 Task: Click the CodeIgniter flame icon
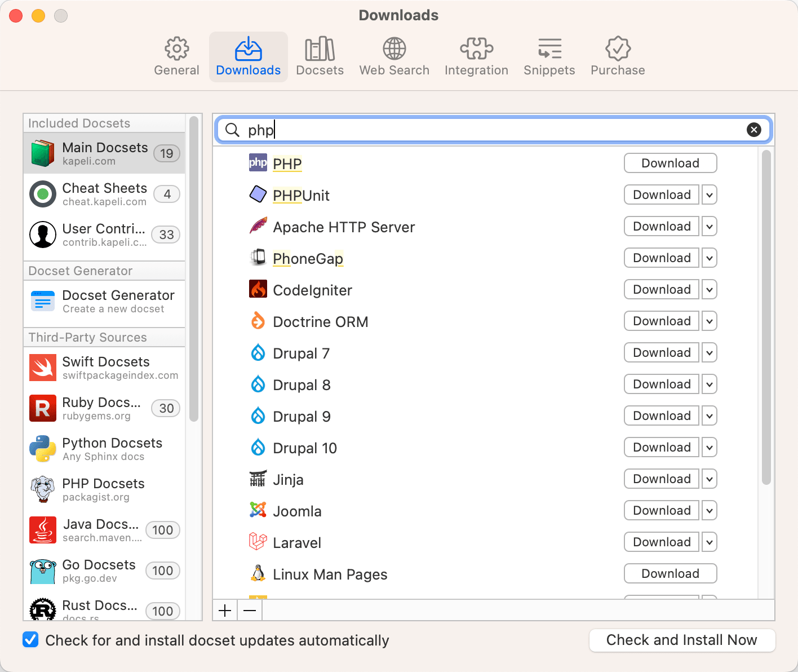258,289
